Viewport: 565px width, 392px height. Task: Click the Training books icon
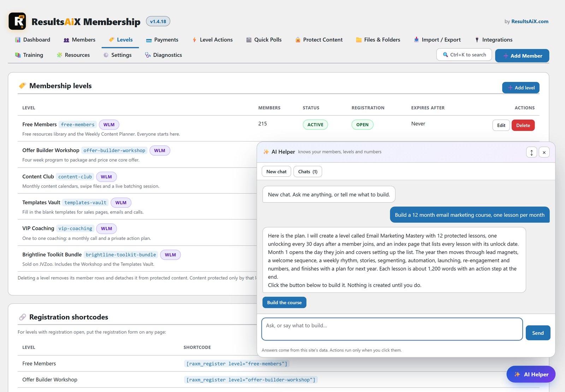tap(18, 55)
